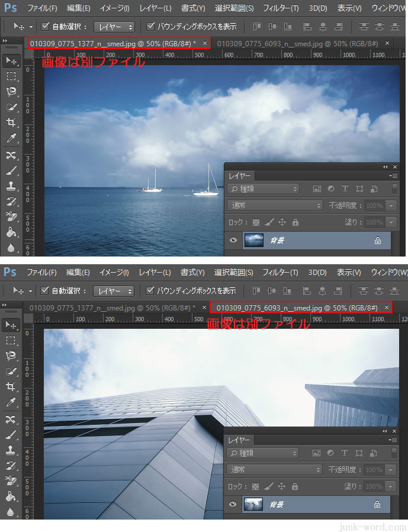The image size is (408, 532).
Task: Toggle 自動選択 checkbox in the yacht-image window
Action: (x=45, y=26)
